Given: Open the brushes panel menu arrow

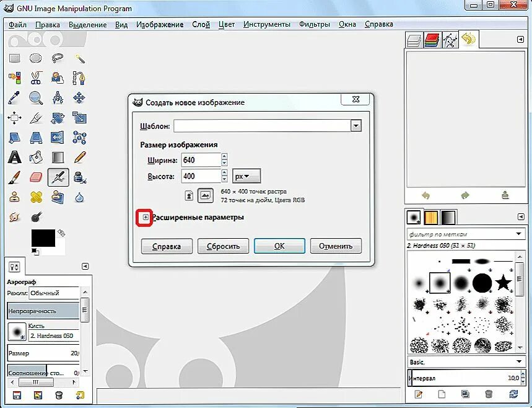Looking at the screenshot, I should point(521,217).
